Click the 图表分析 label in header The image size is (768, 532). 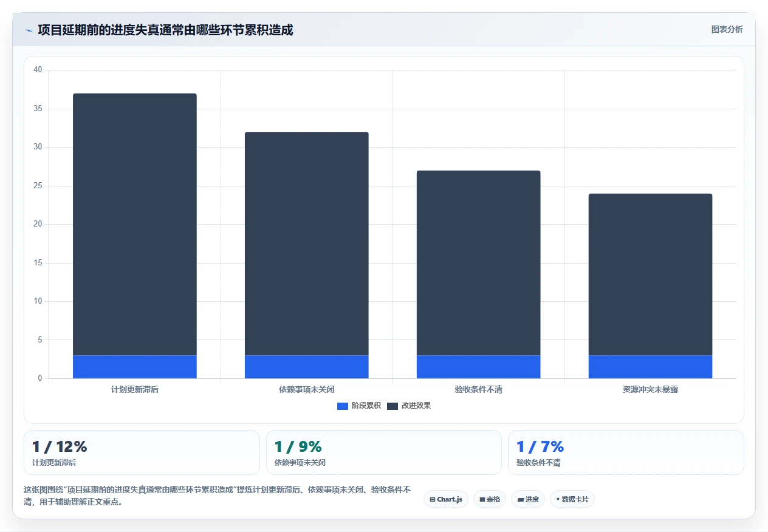click(727, 29)
